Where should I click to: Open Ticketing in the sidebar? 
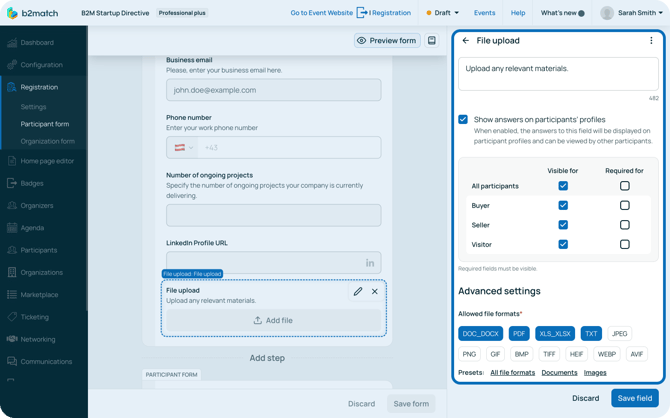pos(35,317)
